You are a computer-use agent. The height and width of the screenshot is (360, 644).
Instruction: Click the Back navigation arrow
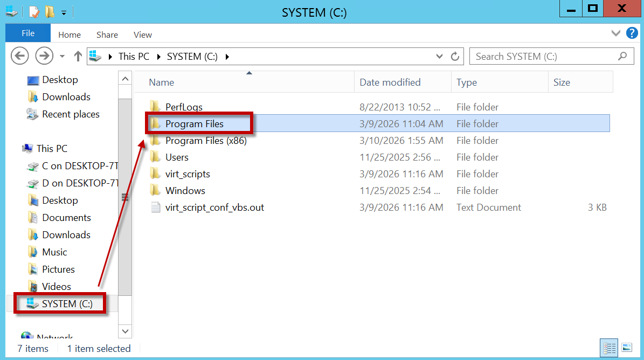(x=20, y=56)
